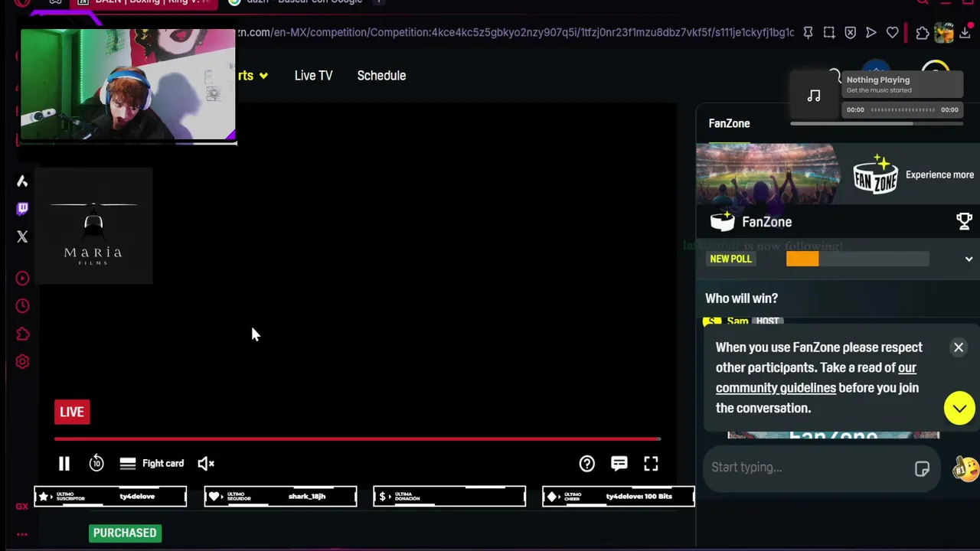Close the FanZone guidelines notice
This screenshot has height=551, width=980.
point(959,347)
